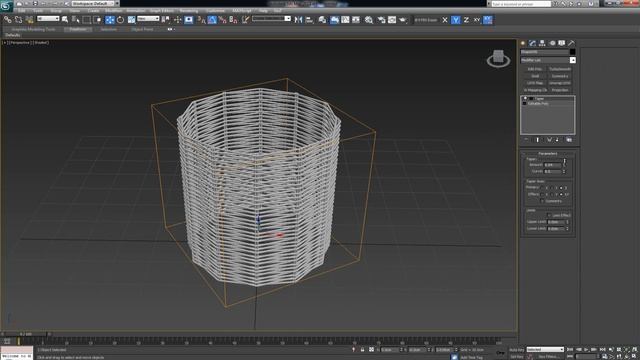640x360 pixels.
Task: Open the named selection sets dropdown
Action: point(271,19)
